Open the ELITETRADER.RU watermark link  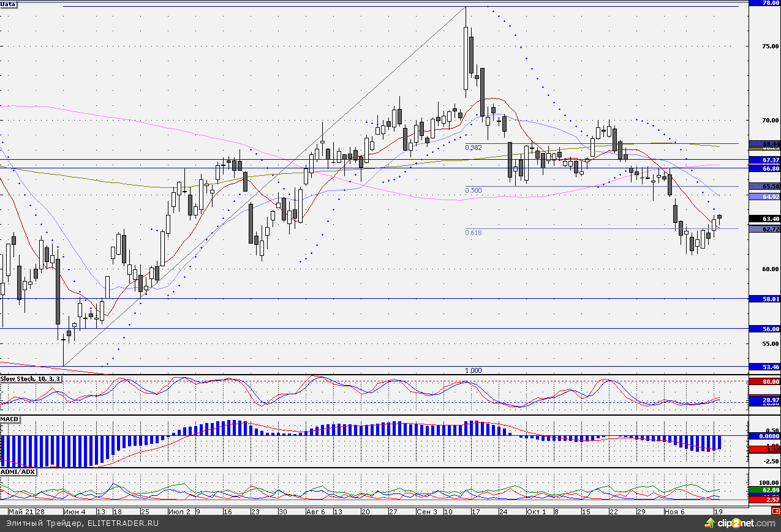pos(83,523)
